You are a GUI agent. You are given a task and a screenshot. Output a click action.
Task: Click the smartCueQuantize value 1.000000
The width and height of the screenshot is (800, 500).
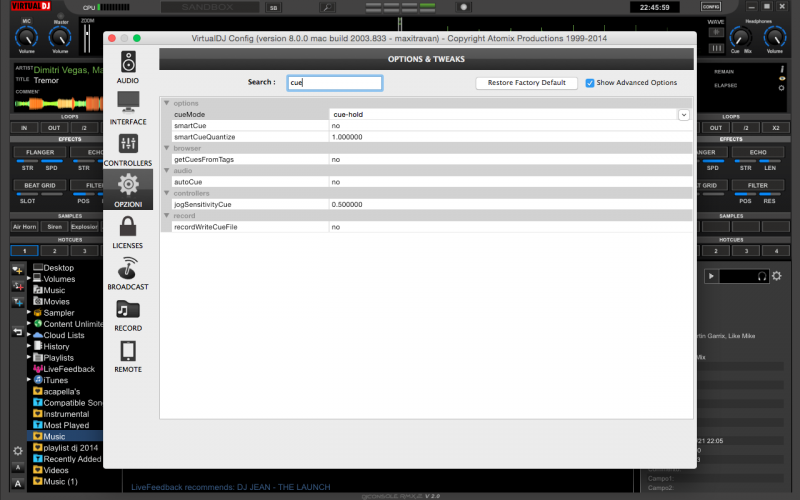(x=347, y=137)
